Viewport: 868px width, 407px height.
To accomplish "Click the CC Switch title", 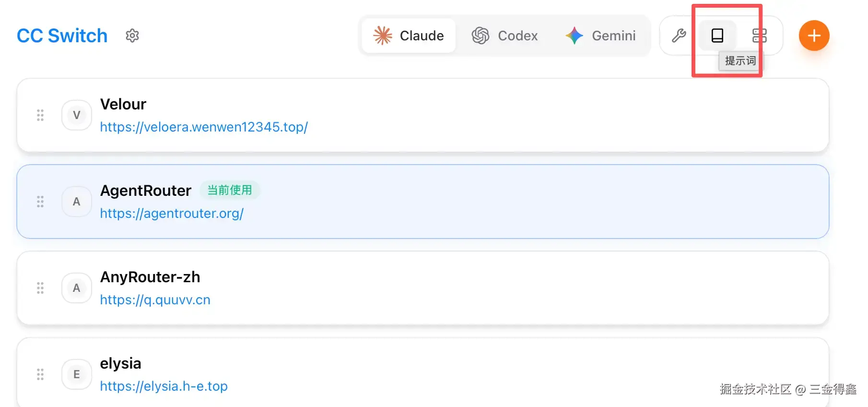I will click(62, 36).
